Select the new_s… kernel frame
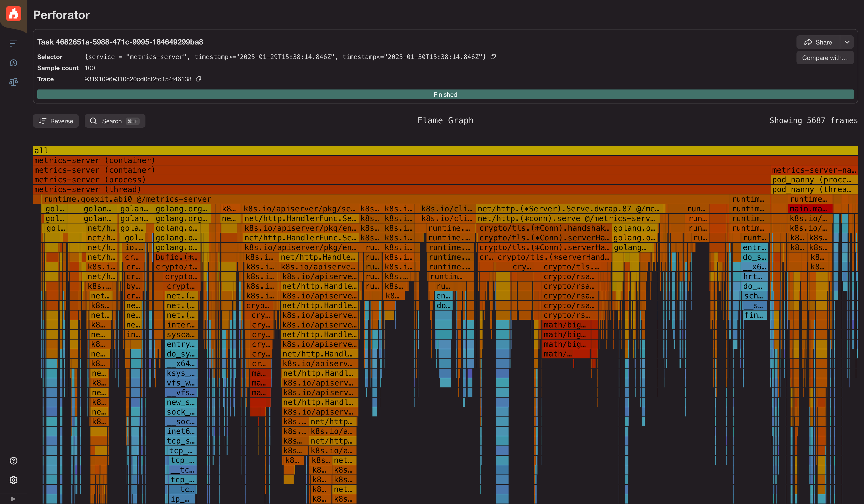Screen dimensions: 864x504 (x=181, y=402)
